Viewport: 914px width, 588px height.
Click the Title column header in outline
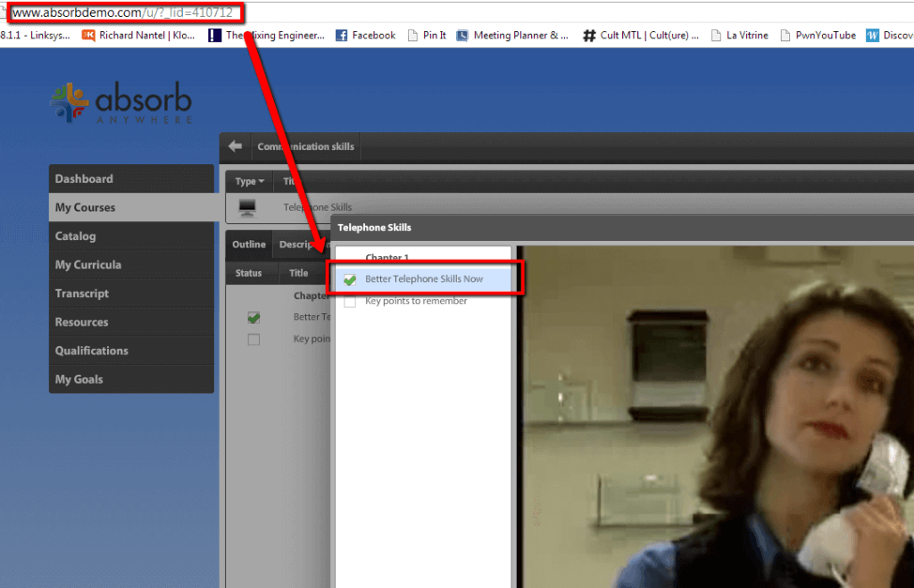298,273
